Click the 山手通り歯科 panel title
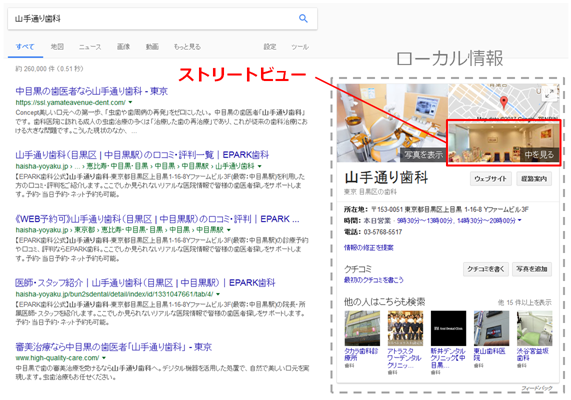Screen dimensions: 571x400 click(x=386, y=178)
